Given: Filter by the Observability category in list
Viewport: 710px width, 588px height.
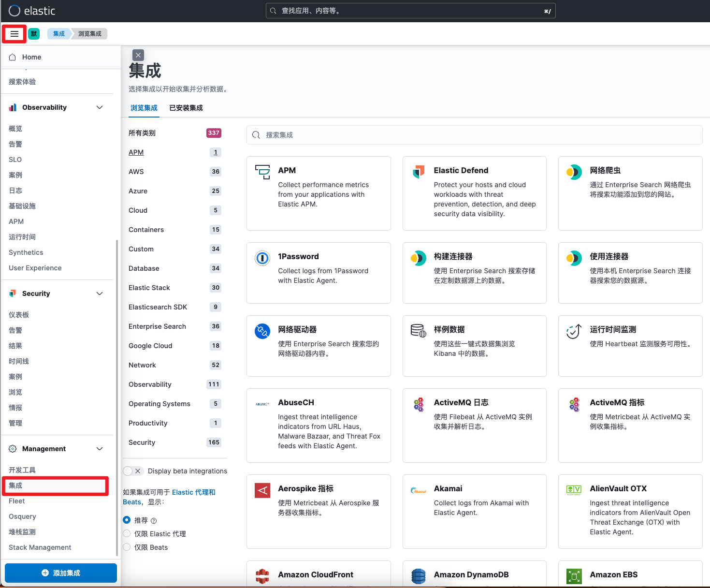Looking at the screenshot, I should (x=174, y=384).
